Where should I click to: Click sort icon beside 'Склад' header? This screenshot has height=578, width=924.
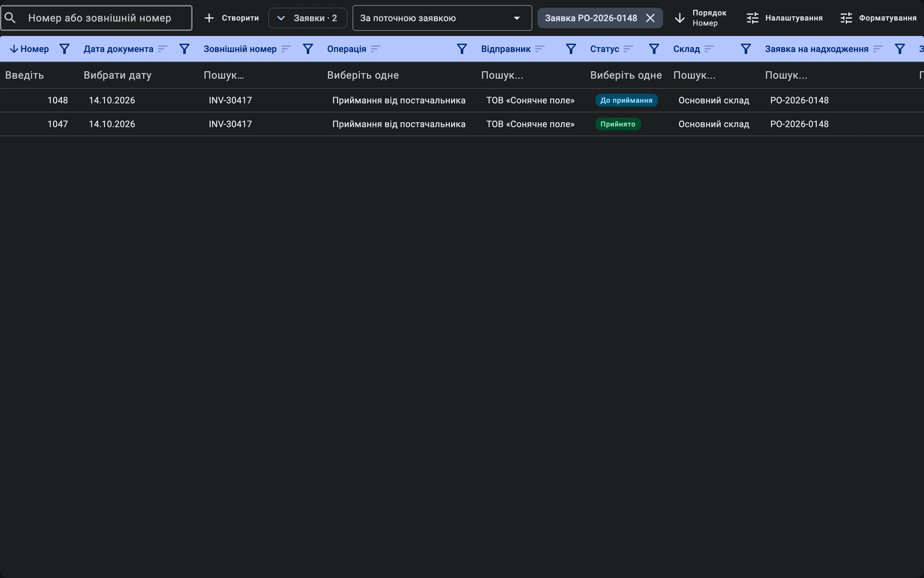click(709, 49)
